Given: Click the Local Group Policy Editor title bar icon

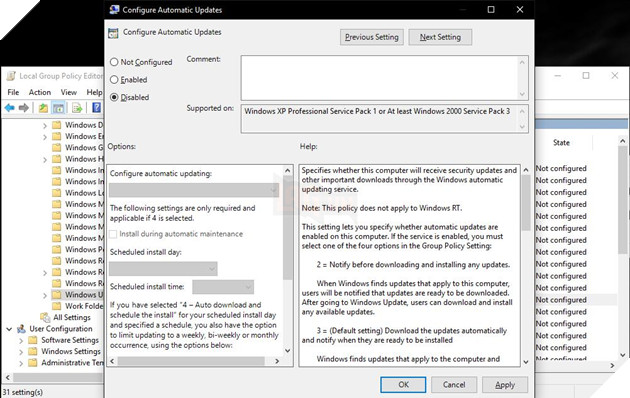Looking at the screenshot, I should click(11, 76).
